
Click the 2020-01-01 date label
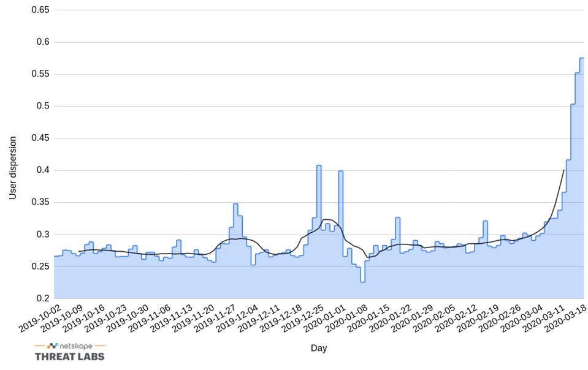[326, 319]
